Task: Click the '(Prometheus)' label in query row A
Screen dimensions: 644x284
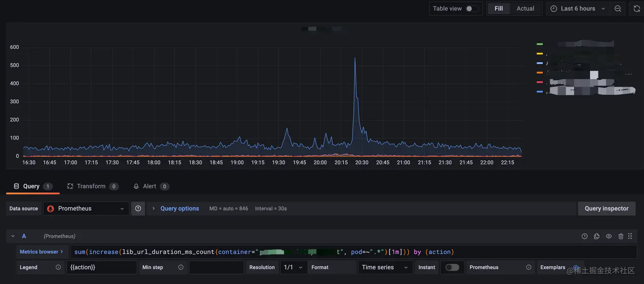Action: pos(60,236)
